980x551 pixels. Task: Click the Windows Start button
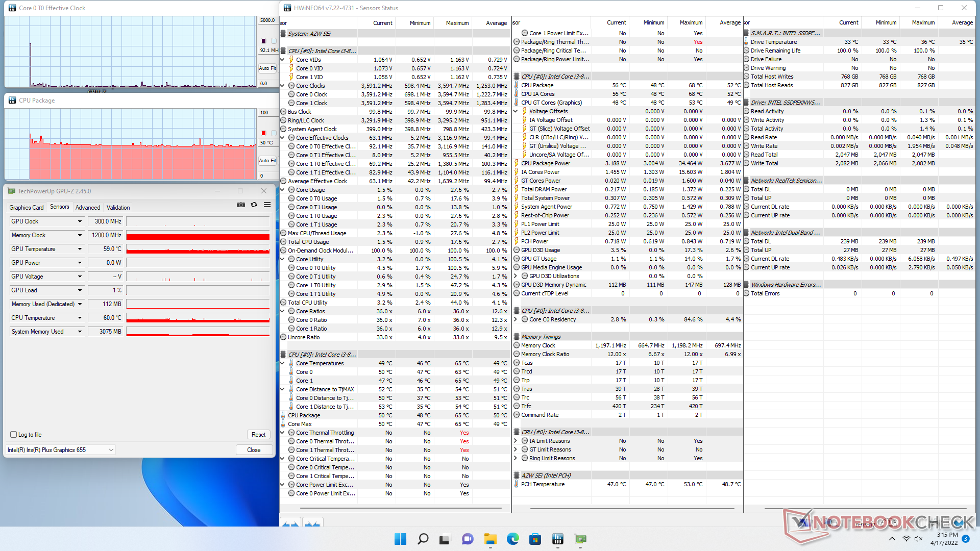(x=400, y=539)
